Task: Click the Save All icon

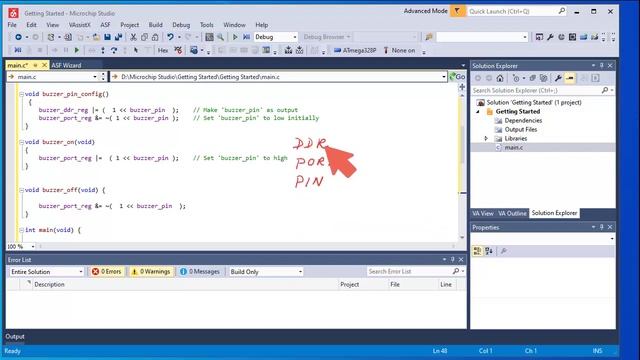Action: [118, 37]
